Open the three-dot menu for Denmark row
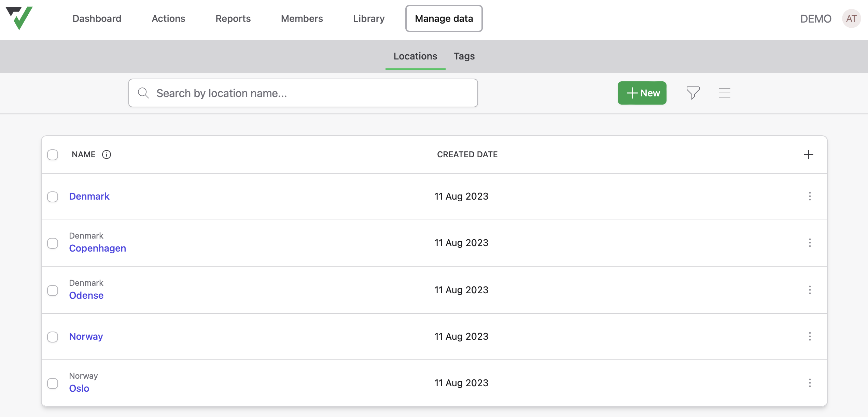 click(810, 196)
